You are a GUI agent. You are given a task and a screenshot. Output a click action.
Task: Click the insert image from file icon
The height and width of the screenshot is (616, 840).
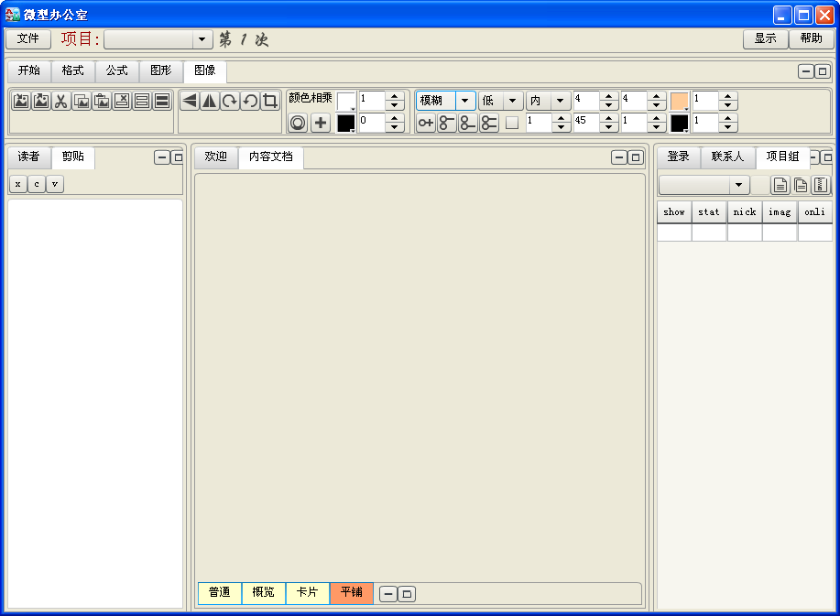pos(21,101)
